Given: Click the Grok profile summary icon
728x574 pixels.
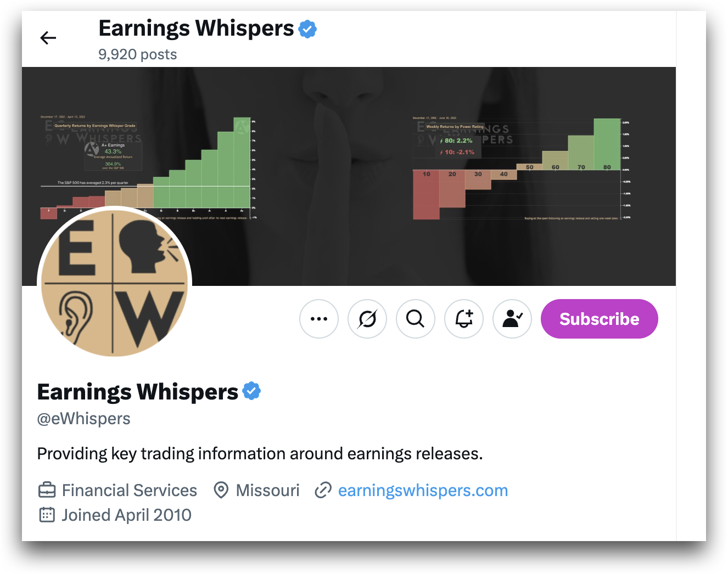Looking at the screenshot, I should pos(367,319).
